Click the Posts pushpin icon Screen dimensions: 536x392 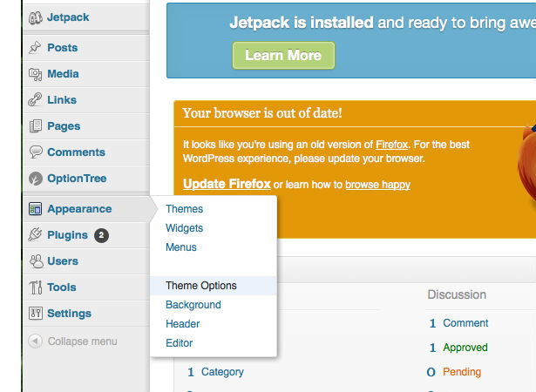tap(35, 48)
